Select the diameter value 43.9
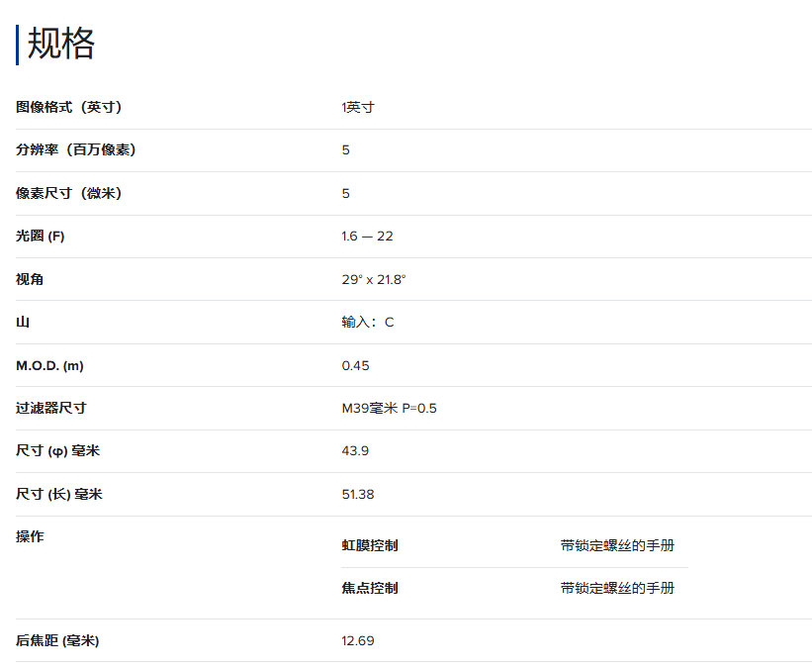Image resolution: width=812 pixels, height=668 pixels. pos(355,451)
